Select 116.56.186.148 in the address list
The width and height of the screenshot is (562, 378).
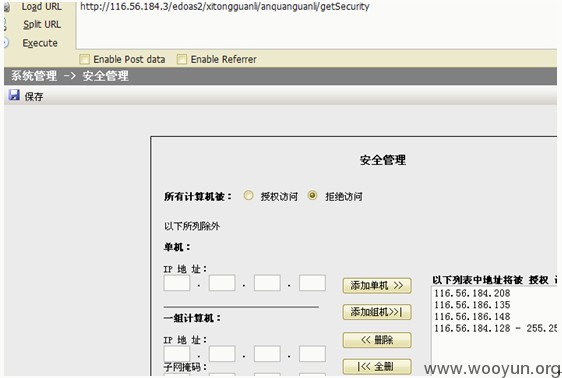[x=472, y=317]
